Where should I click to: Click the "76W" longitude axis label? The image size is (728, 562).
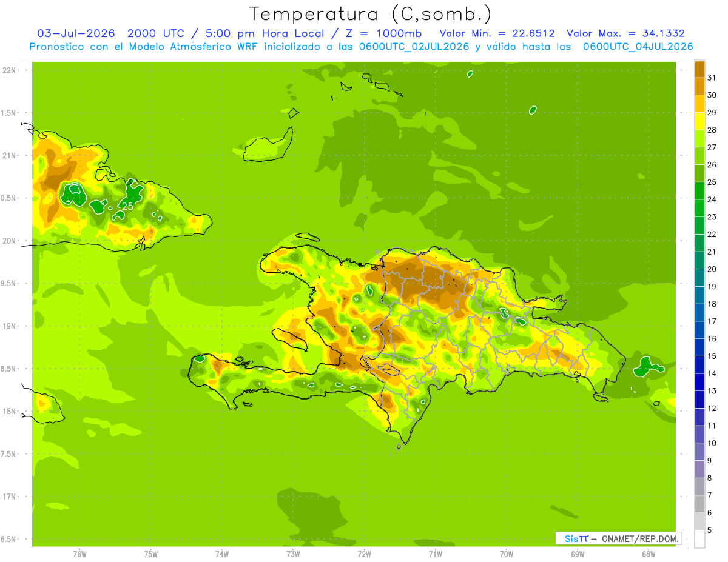[x=79, y=554]
